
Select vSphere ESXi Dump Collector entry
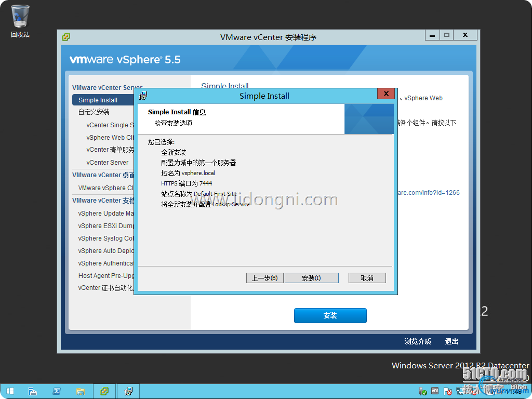point(106,226)
